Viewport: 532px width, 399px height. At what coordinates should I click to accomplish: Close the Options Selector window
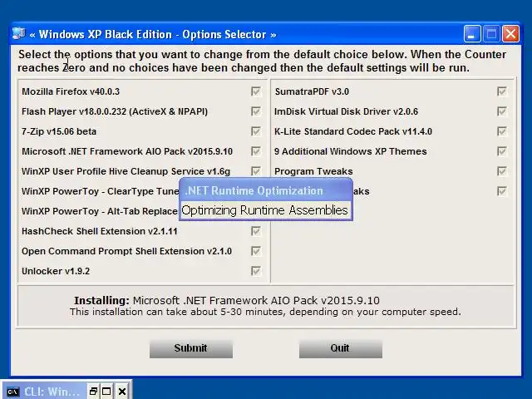pyautogui.click(x=510, y=34)
